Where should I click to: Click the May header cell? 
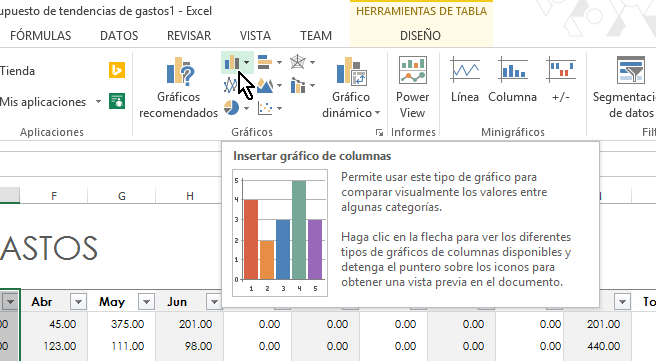click(x=121, y=302)
